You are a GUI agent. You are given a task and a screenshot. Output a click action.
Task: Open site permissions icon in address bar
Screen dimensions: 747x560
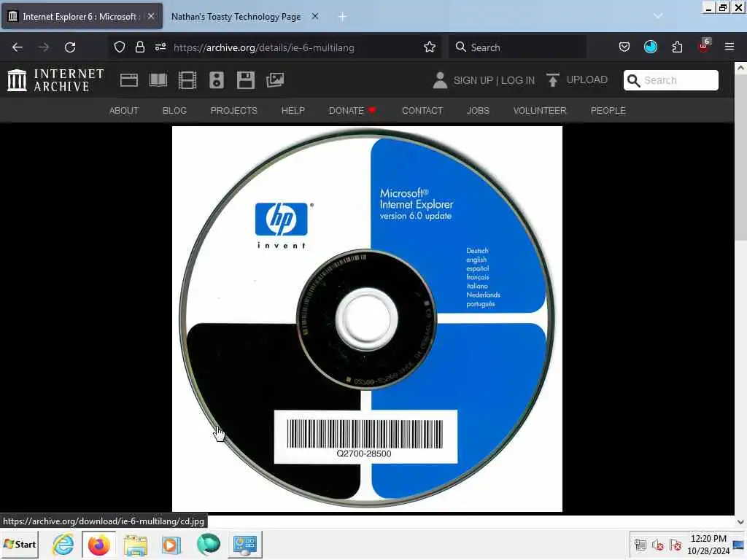(160, 47)
